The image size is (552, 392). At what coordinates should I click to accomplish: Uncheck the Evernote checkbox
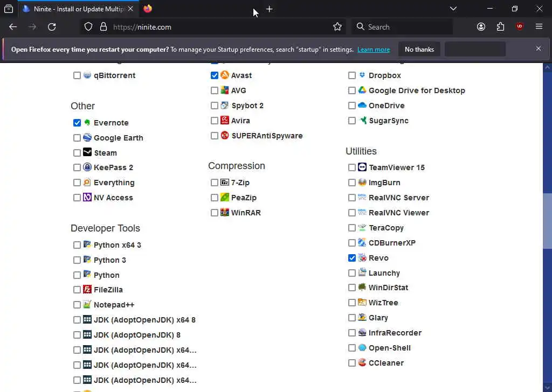tap(77, 123)
